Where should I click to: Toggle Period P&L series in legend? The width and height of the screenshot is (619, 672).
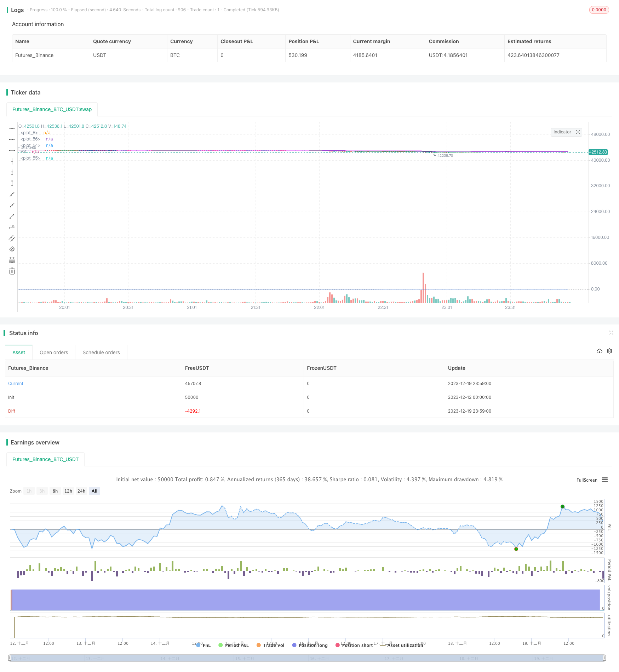[234, 645]
